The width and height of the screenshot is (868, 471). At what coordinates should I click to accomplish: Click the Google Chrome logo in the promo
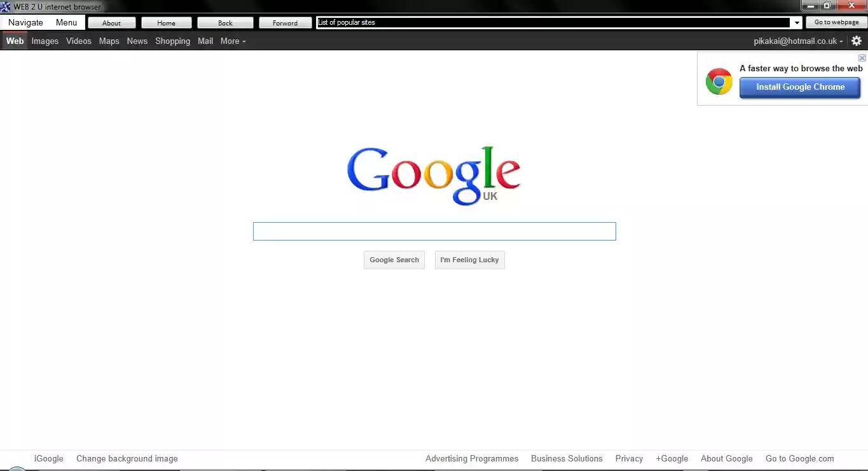[x=719, y=81]
